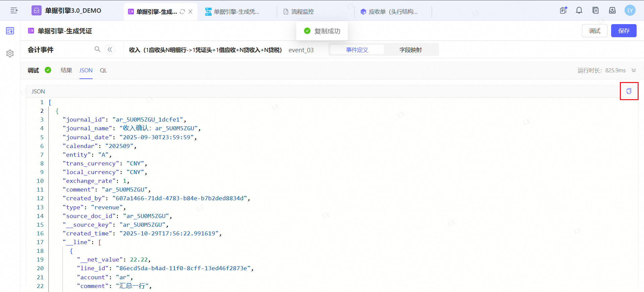Open the settings gear in sidebar

10,53
